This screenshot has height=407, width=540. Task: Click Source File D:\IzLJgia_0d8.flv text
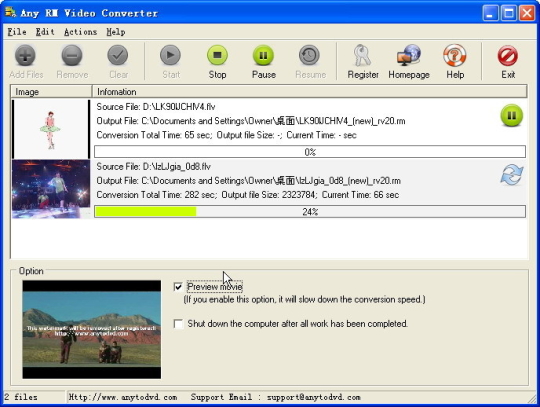tap(154, 167)
